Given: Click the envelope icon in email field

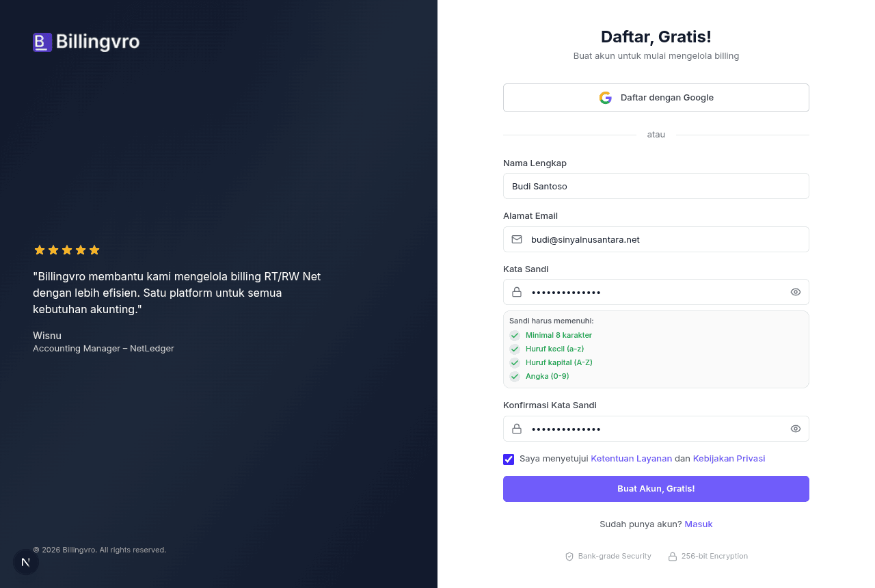Looking at the screenshot, I should tap(517, 239).
